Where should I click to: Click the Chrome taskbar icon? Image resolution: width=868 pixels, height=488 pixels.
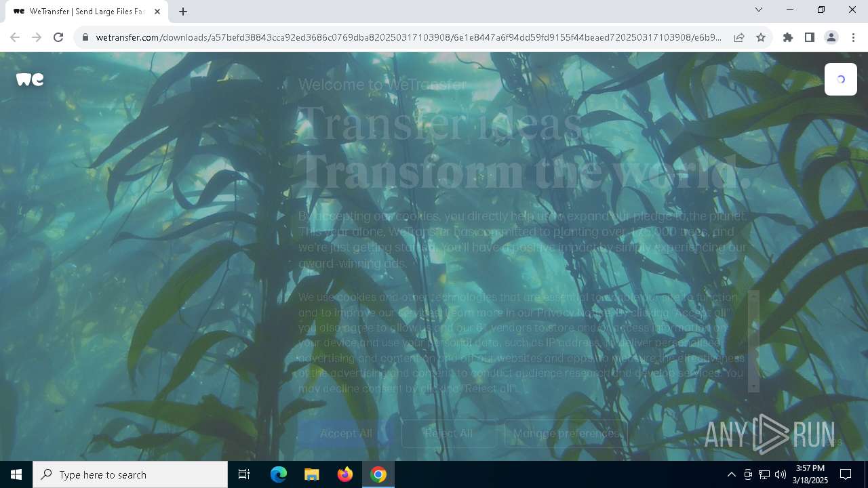pos(378,474)
